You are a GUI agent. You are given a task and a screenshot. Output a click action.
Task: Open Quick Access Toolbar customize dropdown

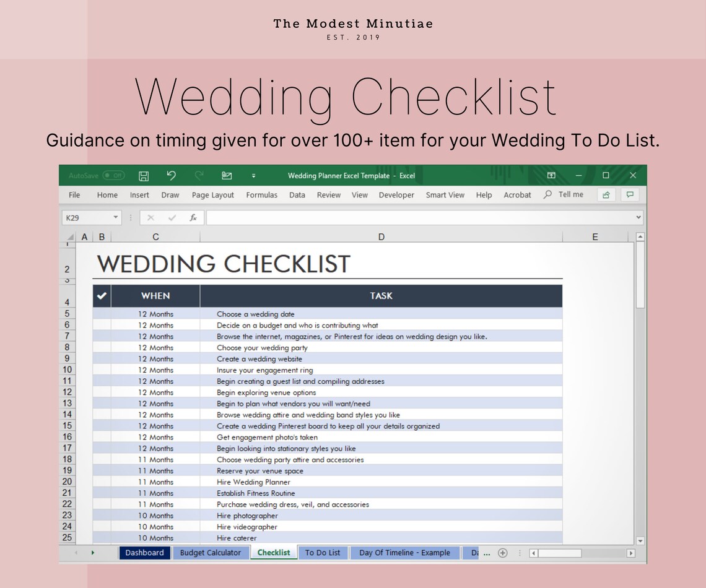(254, 176)
